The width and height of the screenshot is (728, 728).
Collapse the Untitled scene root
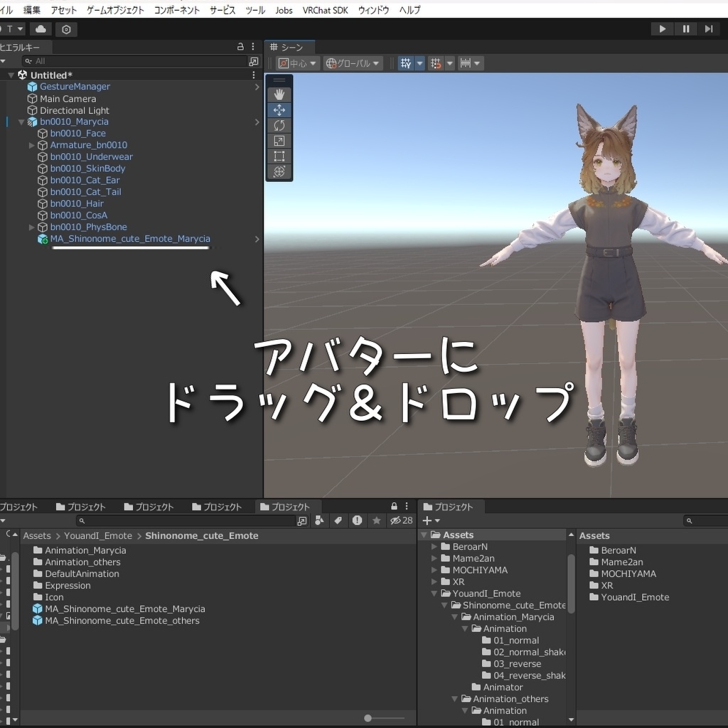tap(11, 75)
